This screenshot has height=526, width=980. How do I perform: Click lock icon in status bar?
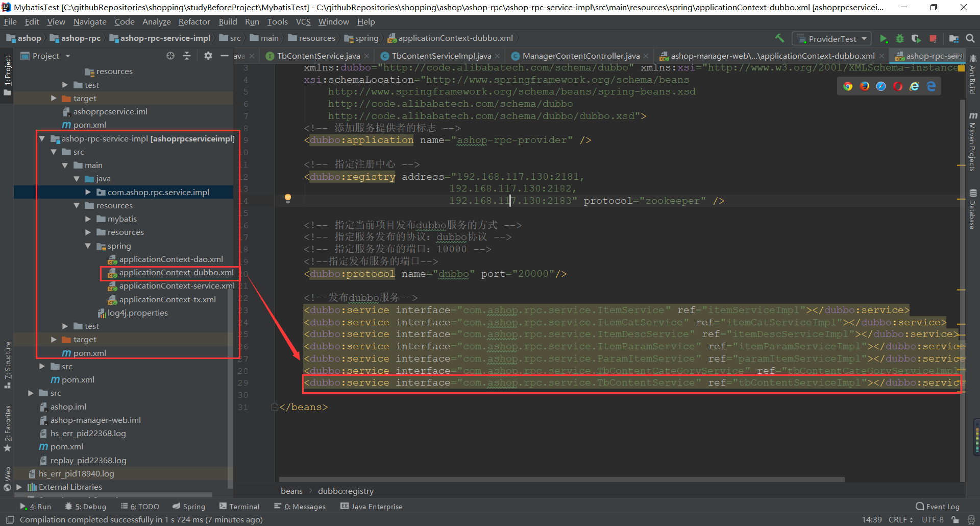tap(955, 520)
